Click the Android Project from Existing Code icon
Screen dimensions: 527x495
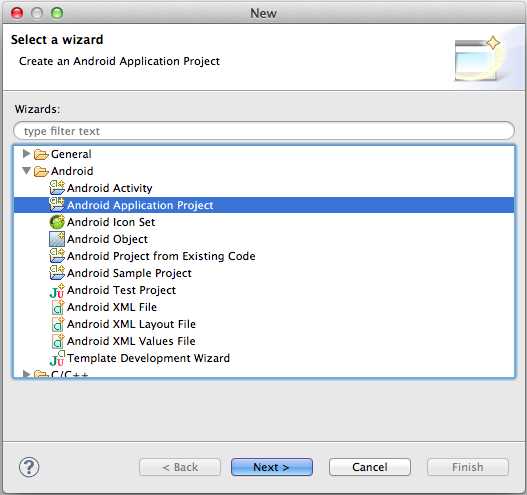pyautogui.click(x=57, y=256)
